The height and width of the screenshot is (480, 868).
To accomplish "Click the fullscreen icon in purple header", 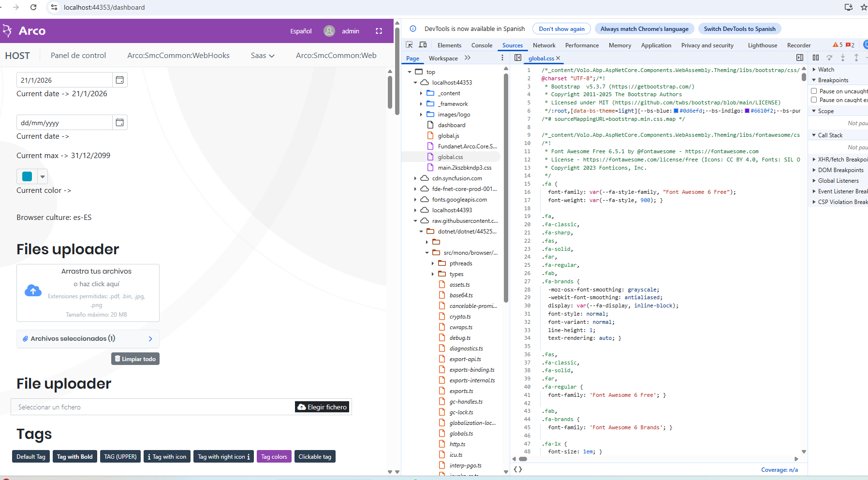I will (379, 31).
